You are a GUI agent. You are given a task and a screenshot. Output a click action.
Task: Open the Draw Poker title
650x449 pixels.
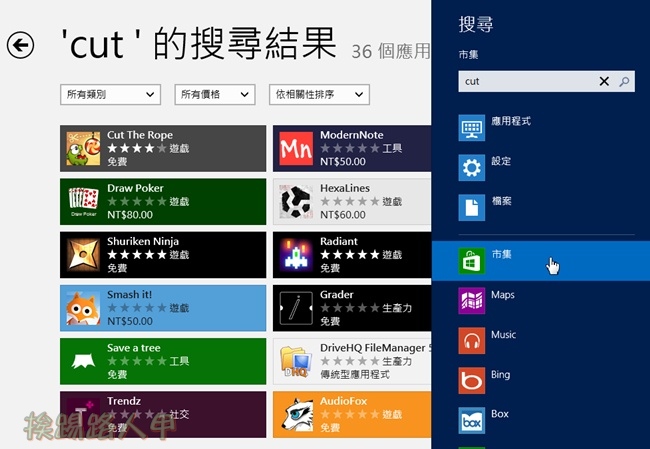(135, 188)
